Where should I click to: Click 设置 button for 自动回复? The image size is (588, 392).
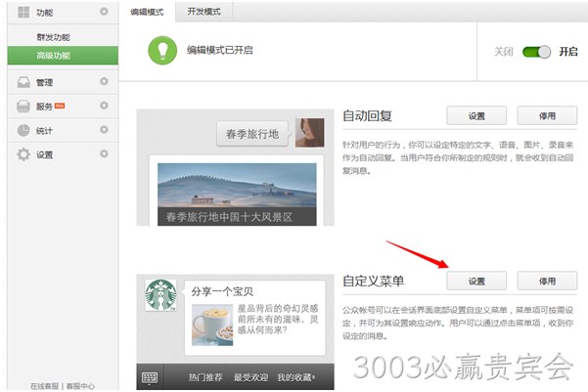coord(476,115)
